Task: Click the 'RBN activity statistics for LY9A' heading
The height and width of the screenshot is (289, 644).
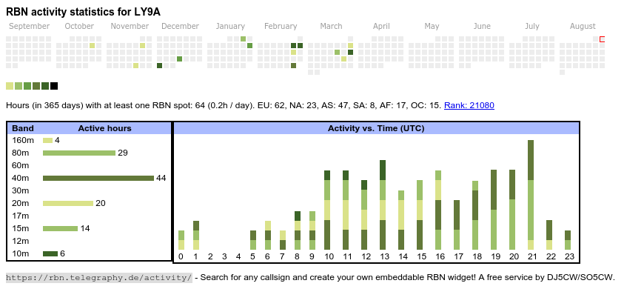Action: pyautogui.click(x=83, y=12)
